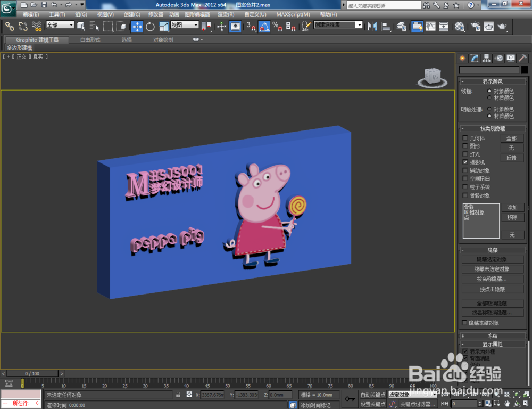Open the Hierarchy command panel tab
This screenshot has width=532, height=409.
pos(487,58)
